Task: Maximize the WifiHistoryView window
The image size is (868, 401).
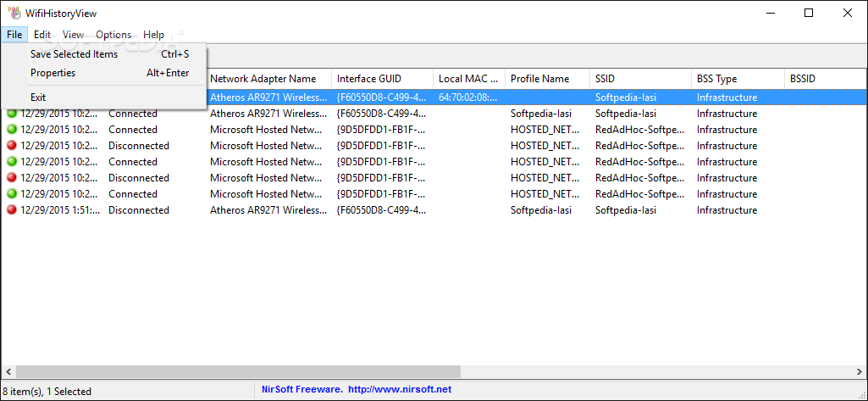Action: pyautogui.click(x=809, y=14)
